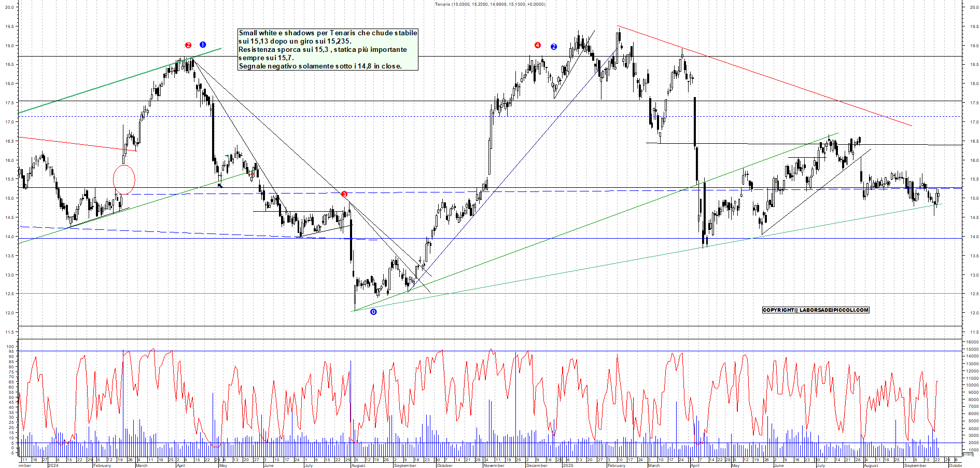
Task: Click the 17.0 price label on the right axis
Action: pyautogui.click(x=974, y=122)
